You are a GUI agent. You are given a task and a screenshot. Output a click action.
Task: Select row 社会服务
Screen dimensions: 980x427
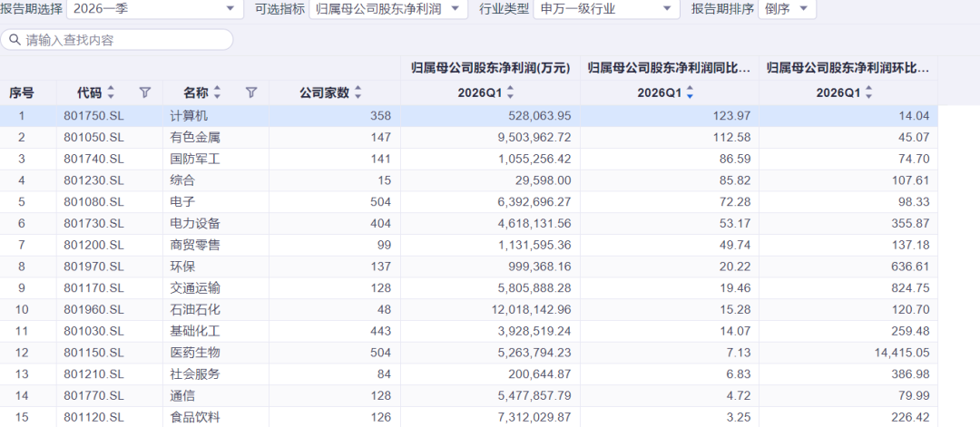[x=469, y=374]
